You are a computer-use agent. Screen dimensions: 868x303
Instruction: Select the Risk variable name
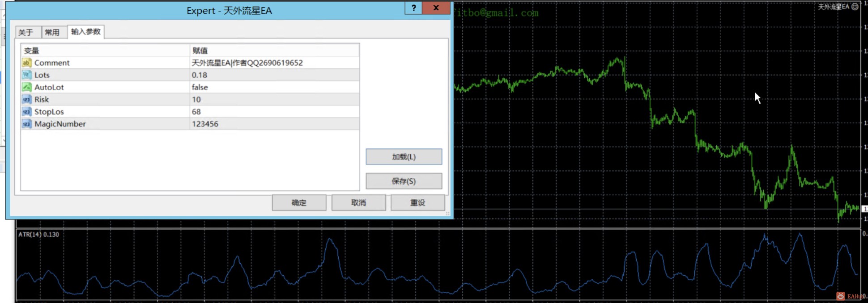pos(42,99)
